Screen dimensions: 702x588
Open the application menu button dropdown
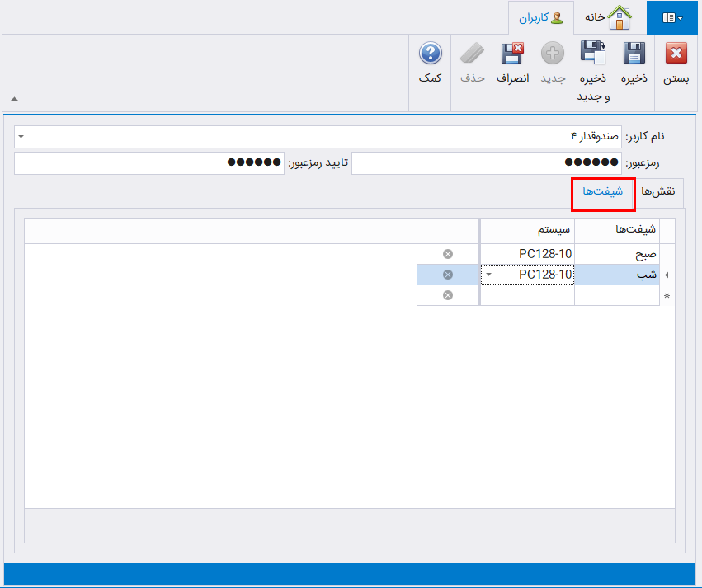(x=672, y=17)
